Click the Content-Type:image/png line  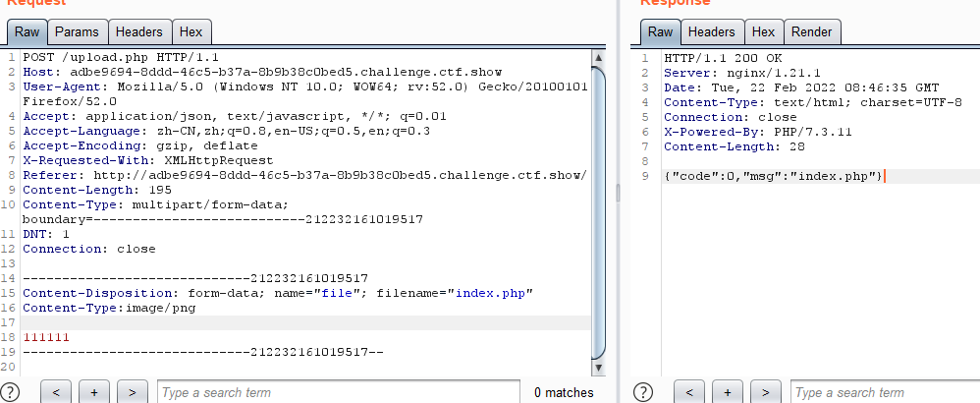[109, 308]
